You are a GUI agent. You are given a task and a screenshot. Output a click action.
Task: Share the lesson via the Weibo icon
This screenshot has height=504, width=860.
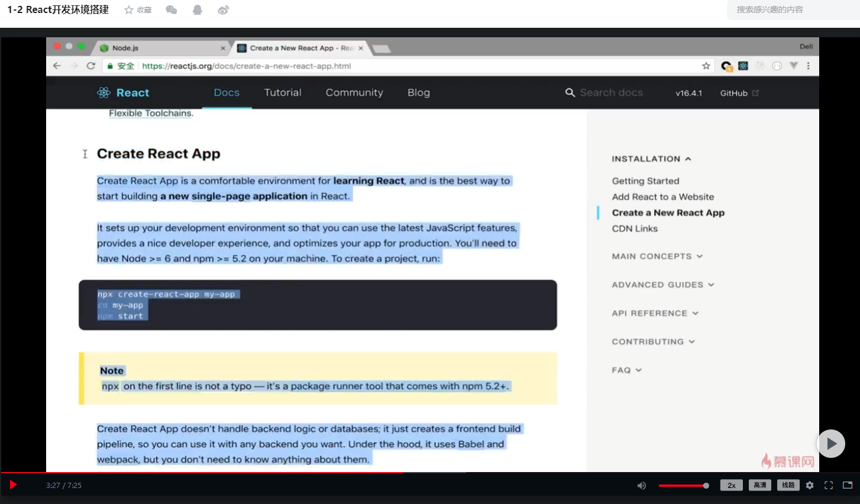click(224, 10)
